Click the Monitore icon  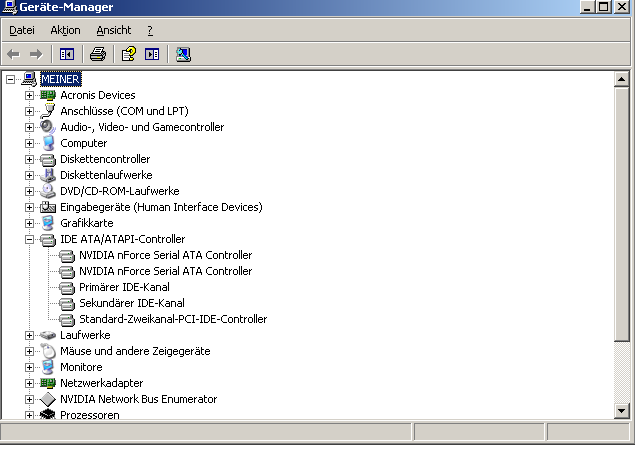click(x=48, y=367)
